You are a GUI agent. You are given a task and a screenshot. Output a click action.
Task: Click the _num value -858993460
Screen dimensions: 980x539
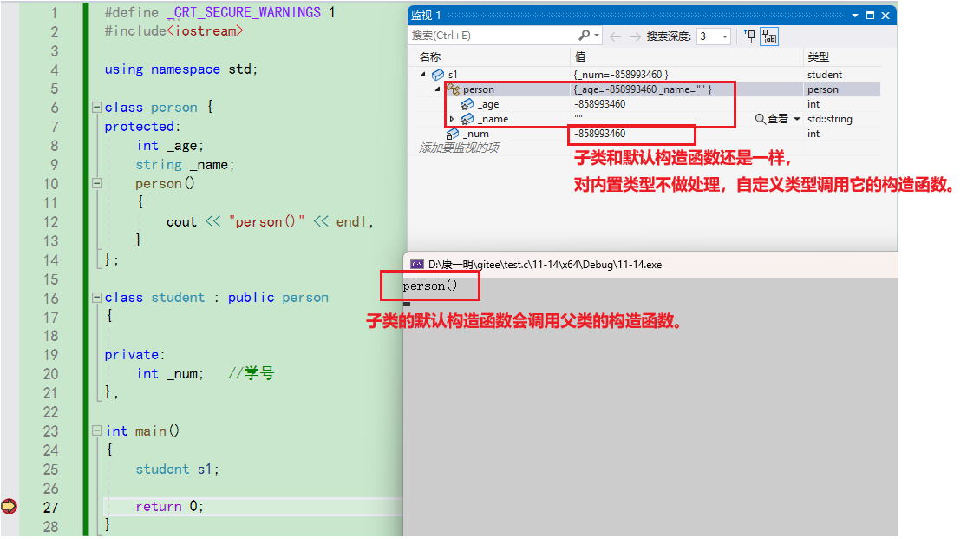click(x=600, y=134)
